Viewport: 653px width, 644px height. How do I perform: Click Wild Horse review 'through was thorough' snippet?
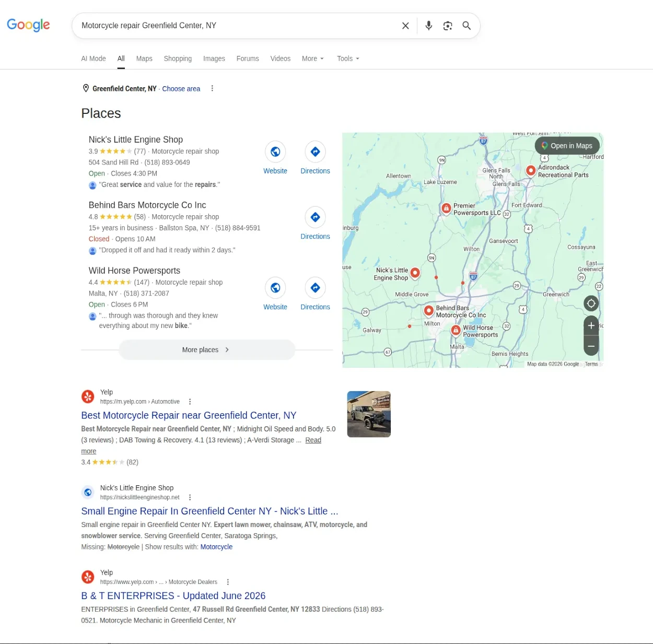pos(158,321)
